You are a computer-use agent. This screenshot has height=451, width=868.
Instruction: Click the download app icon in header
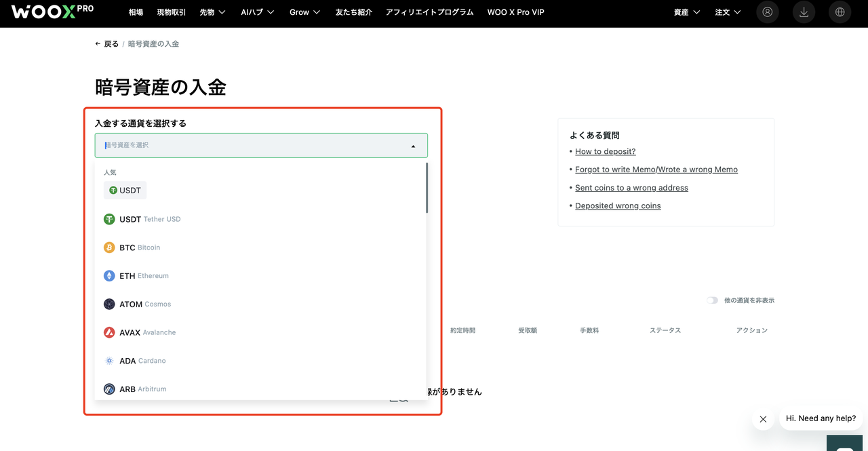[804, 12]
